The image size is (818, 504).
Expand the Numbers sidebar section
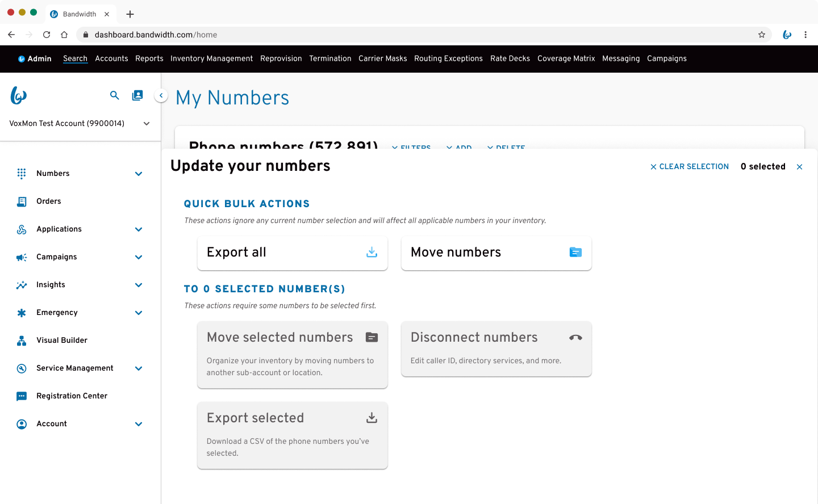(x=139, y=174)
